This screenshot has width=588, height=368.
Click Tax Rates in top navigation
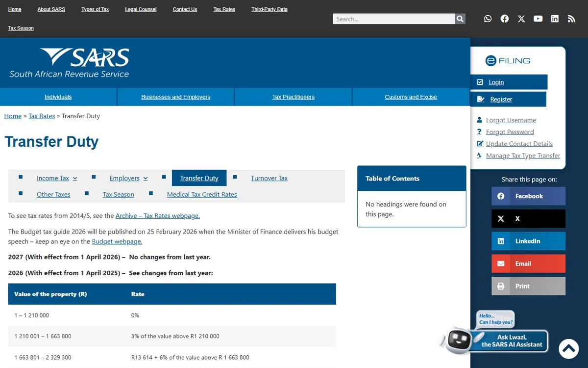(224, 9)
